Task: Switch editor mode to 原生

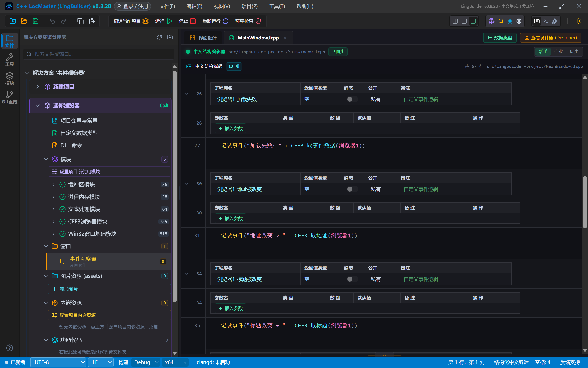Action: point(574,52)
